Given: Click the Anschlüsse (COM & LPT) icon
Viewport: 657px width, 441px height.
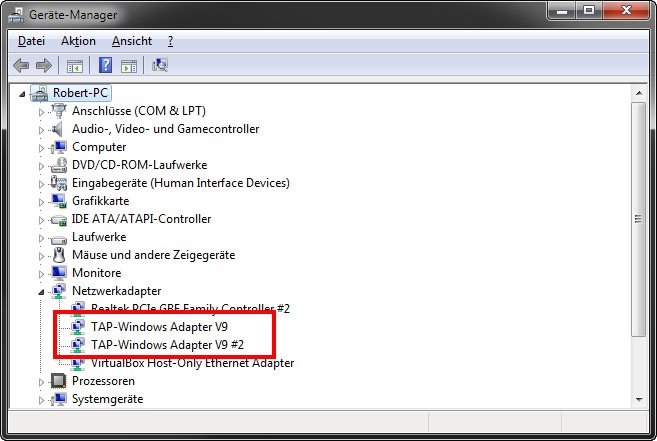Looking at the screenshot, I should (x=59, y=111).
